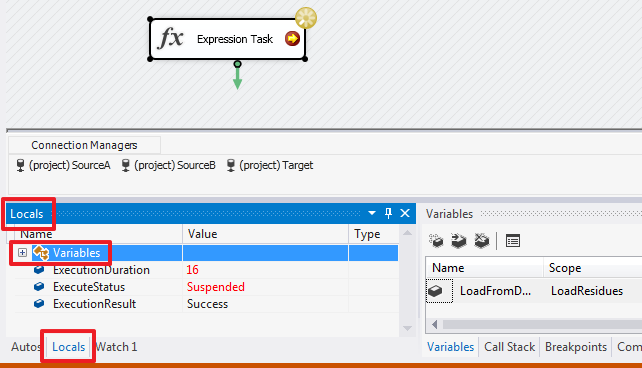The height and width of the screenshot is (368, 642).
Task: Click the Variables panel horizontal scrollbar track
Action: (542, 325)
